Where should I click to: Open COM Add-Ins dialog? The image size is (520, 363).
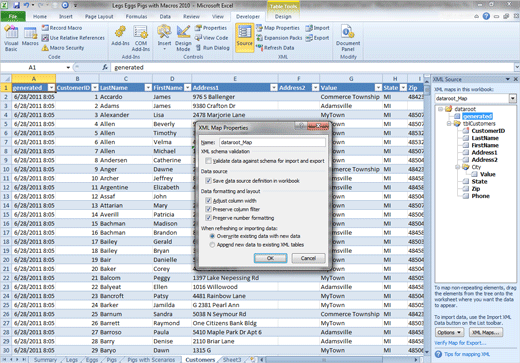pyautogui.click(x=141, y=38)
